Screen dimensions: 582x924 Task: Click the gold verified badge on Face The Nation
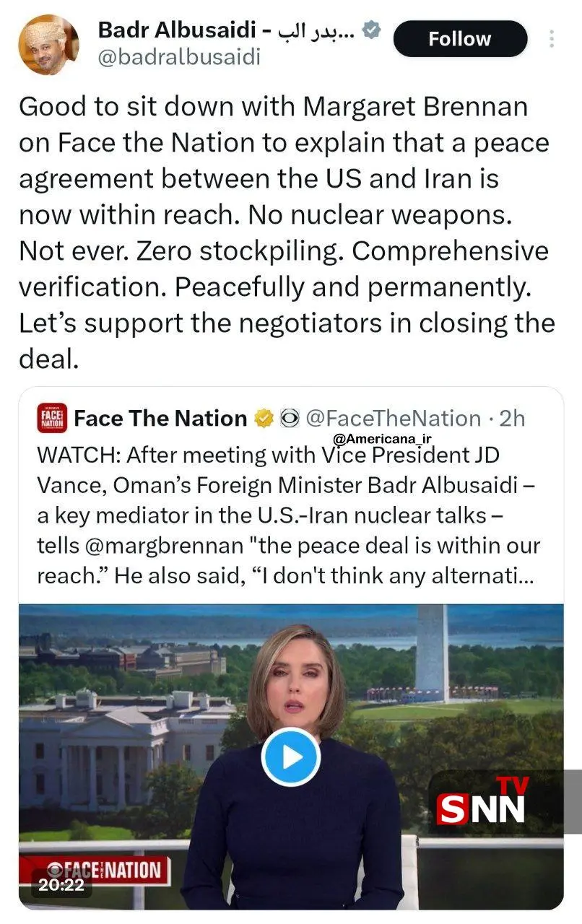tap(264, 418)
